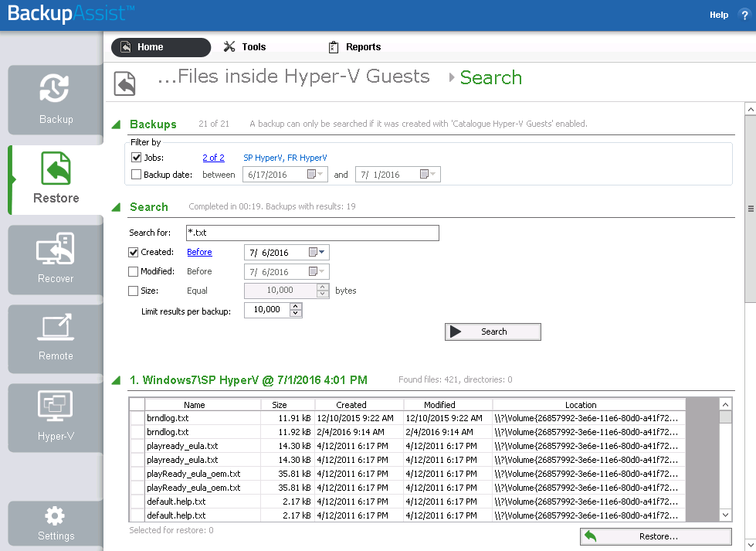Image resolution: width=756 pixels, height=551 pixels.
Task: Select row checkbox for first playready_eula.txt
Action: (x=137, y=446)
